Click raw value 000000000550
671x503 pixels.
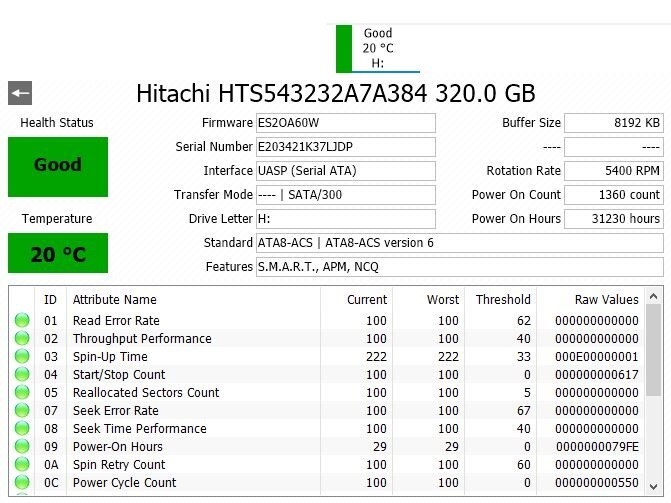click(597, 482)
